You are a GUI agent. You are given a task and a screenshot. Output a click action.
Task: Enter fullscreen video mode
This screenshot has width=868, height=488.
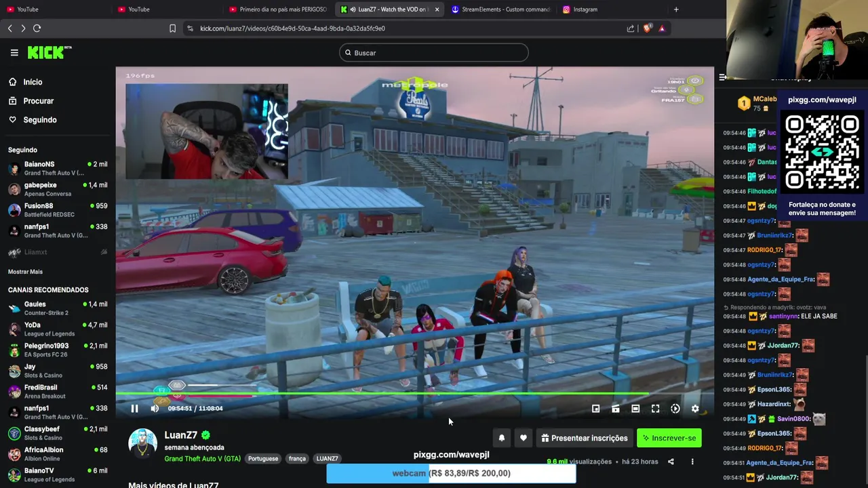point(655,409)
